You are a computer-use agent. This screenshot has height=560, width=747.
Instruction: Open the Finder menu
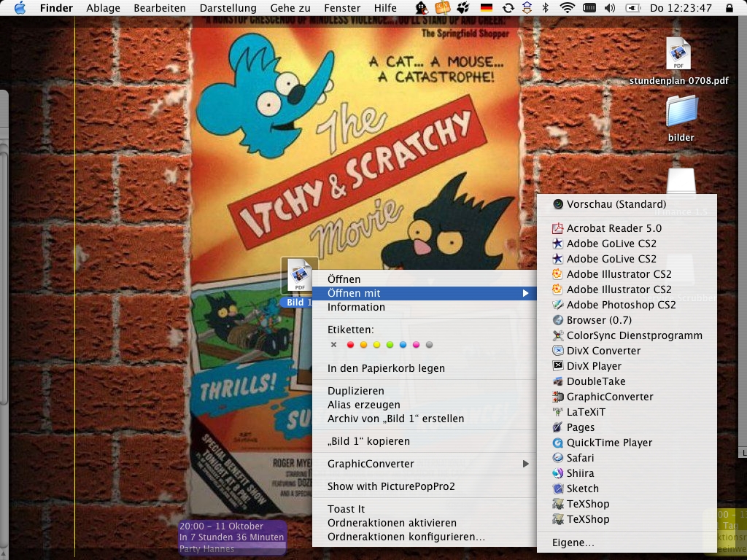coord(56,8)
